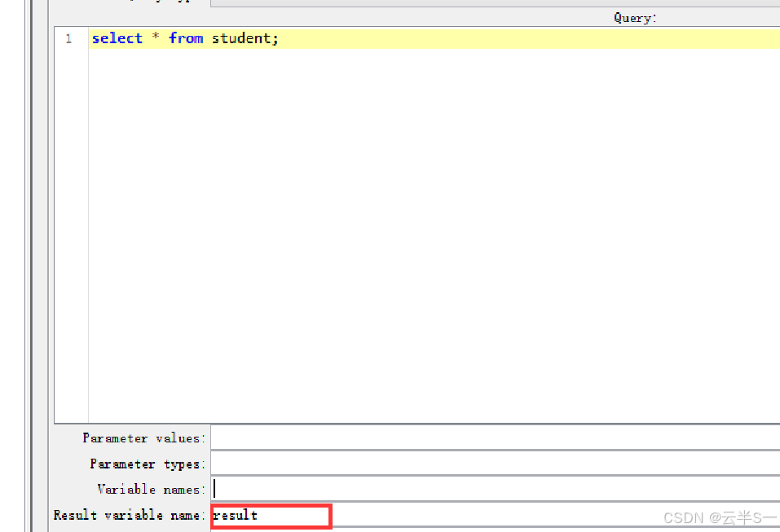Click the 'Result variable name:' label
The image size is (780, 532).
pos(130,515)
